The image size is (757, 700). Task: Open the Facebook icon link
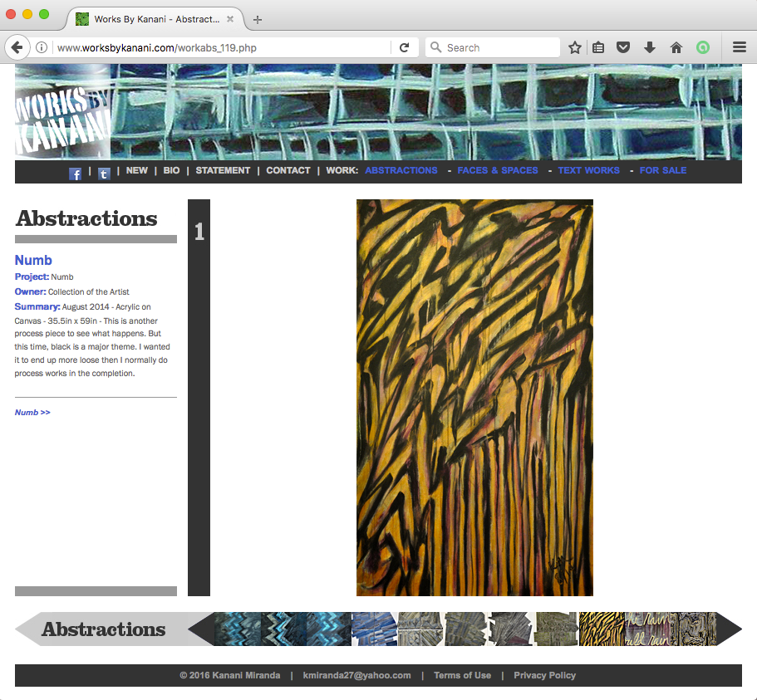coord(75,174)
